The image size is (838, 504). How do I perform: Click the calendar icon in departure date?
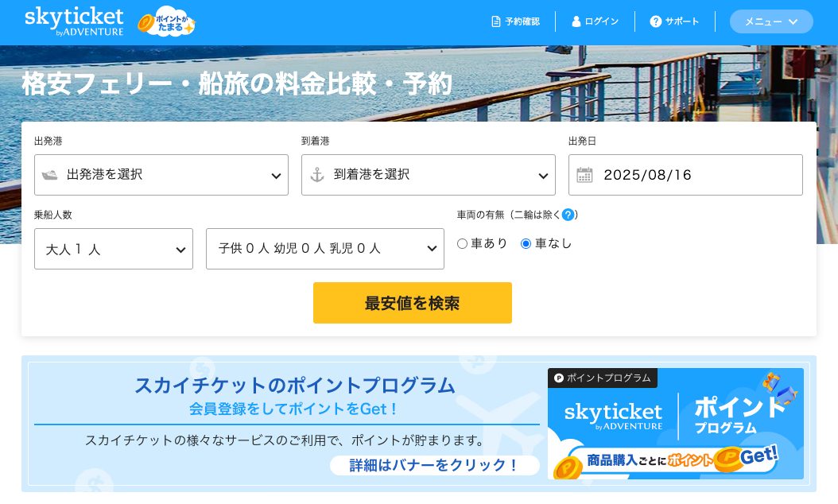(x=584, y=175)
